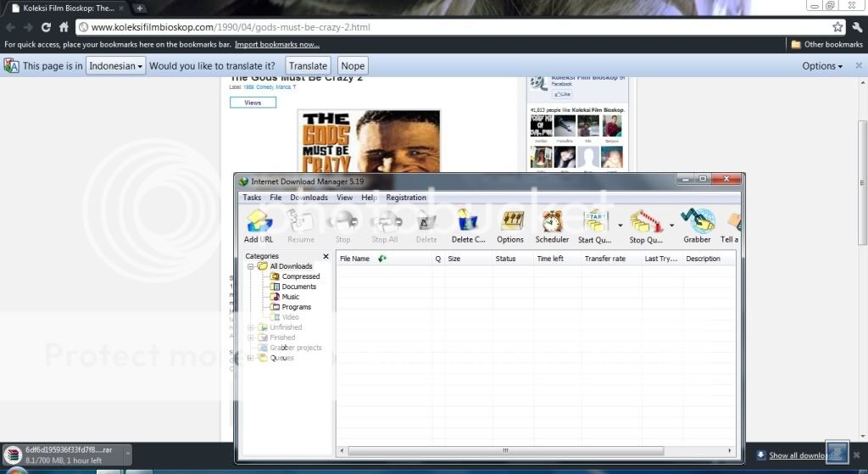
Task: Bookmark page with star icon
Action: [x=837, y=27]
